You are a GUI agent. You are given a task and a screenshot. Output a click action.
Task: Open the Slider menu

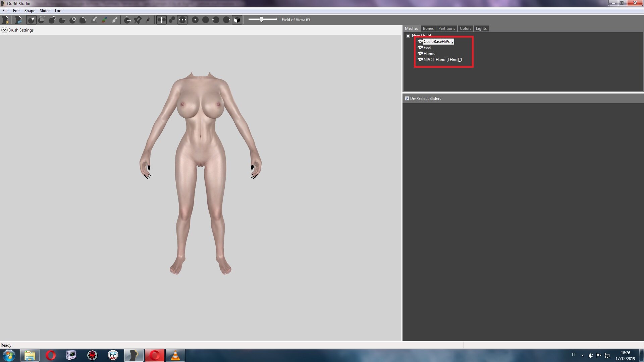pyautogui.click(x=45, y=11)
